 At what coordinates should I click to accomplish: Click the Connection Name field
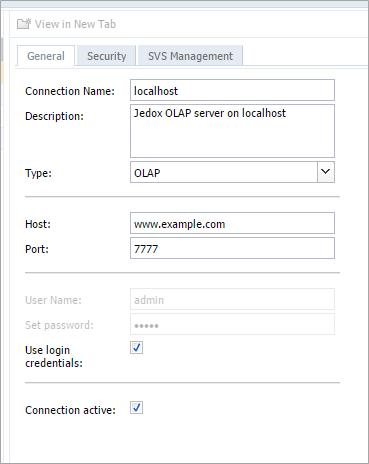point(232,90)
